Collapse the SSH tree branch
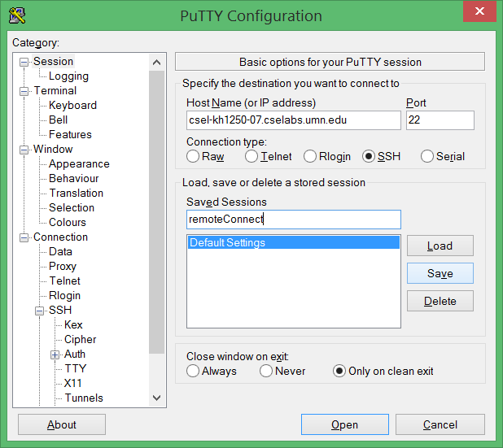Viewport: 503px width, 448px height. pos(39,311)
